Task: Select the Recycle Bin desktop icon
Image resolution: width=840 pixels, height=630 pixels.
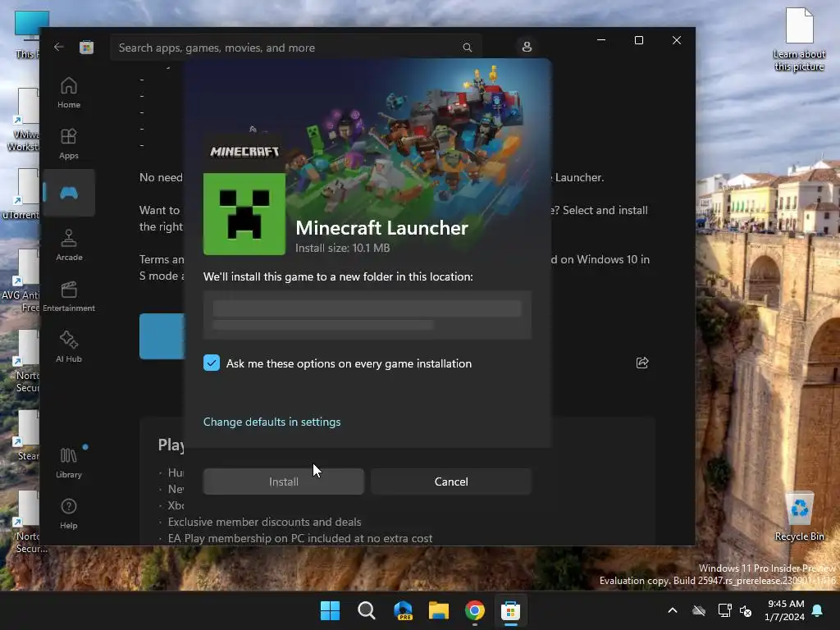Action: (x=799, y=517)
